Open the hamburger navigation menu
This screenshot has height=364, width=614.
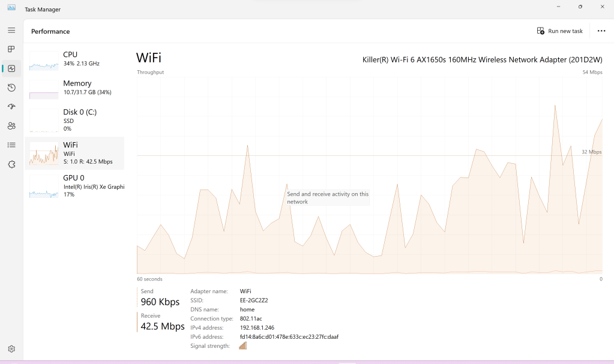[11, 30]
